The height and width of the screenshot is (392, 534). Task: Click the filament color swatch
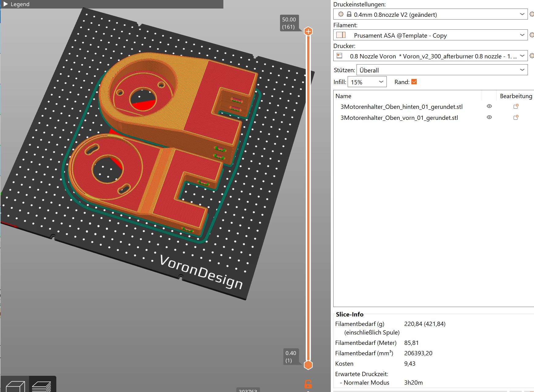[341, 35]
